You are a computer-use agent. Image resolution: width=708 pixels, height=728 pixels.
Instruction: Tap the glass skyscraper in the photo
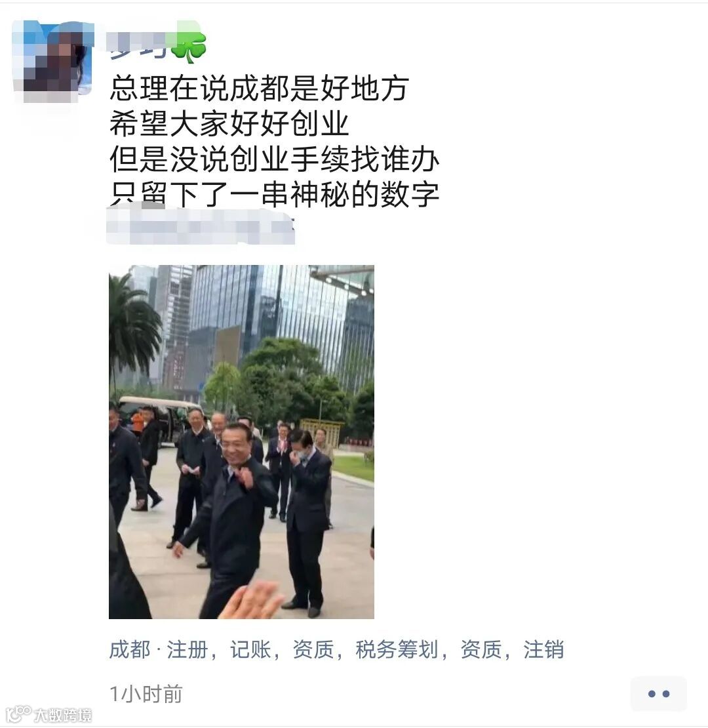pos(279,315)
